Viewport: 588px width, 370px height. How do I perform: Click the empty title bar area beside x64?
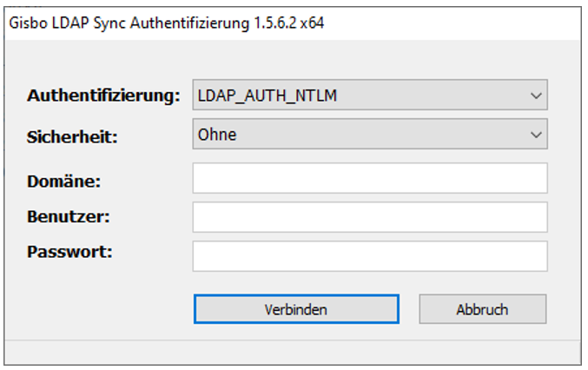pyautogui.click(x=452, y=23)
